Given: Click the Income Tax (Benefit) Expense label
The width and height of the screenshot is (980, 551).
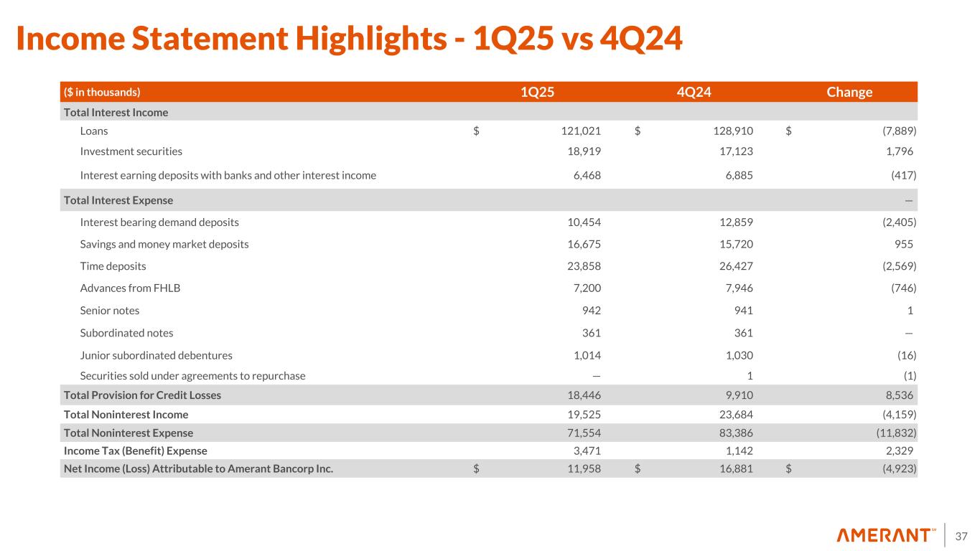Looking at the screenshot, I should click(x=135, y=451).
